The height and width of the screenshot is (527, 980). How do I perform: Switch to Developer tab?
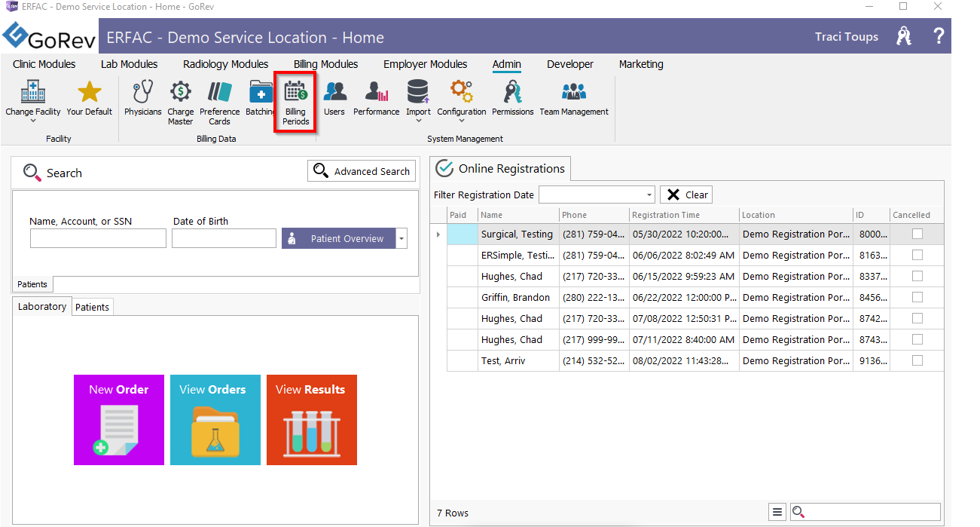coord(570,64)
